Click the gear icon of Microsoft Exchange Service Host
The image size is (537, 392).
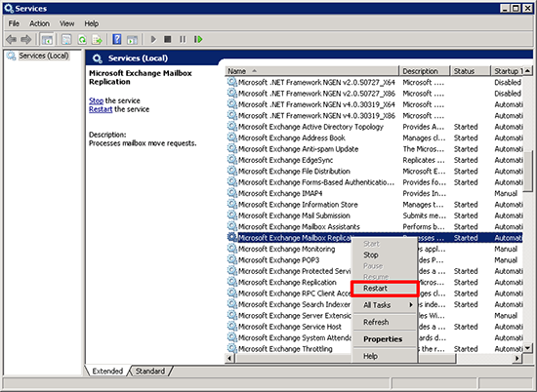point(232,327)
